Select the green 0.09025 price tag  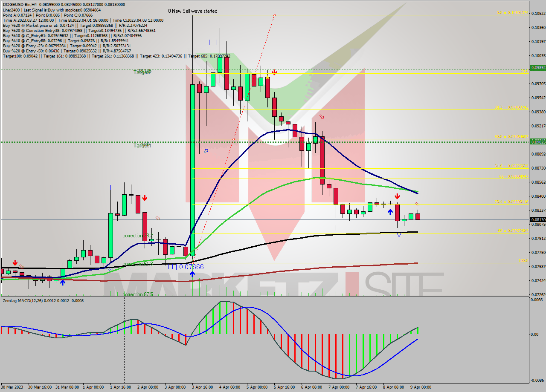coord(537,141)
